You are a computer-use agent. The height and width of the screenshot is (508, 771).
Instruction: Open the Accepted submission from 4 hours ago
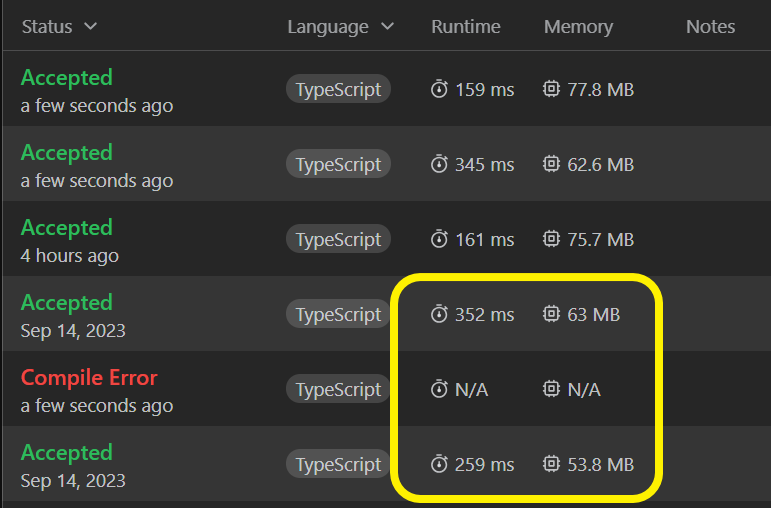[66, 228]
